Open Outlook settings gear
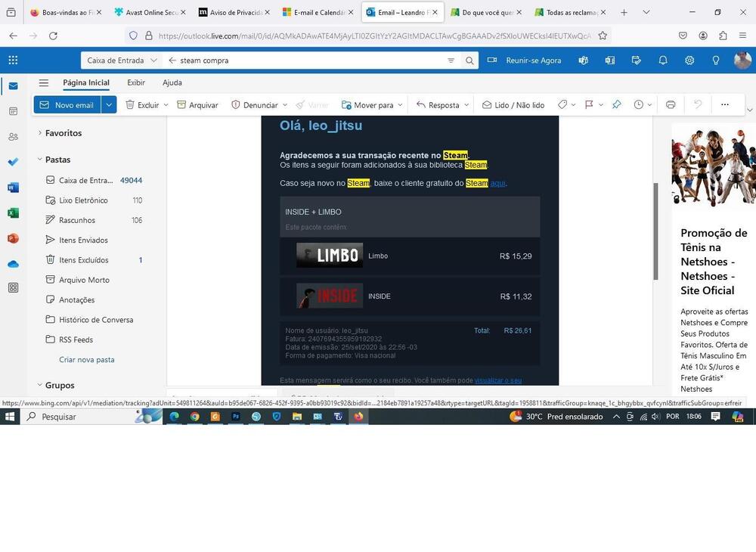Viewport: 756px width, 552px height. pos(689,60)
